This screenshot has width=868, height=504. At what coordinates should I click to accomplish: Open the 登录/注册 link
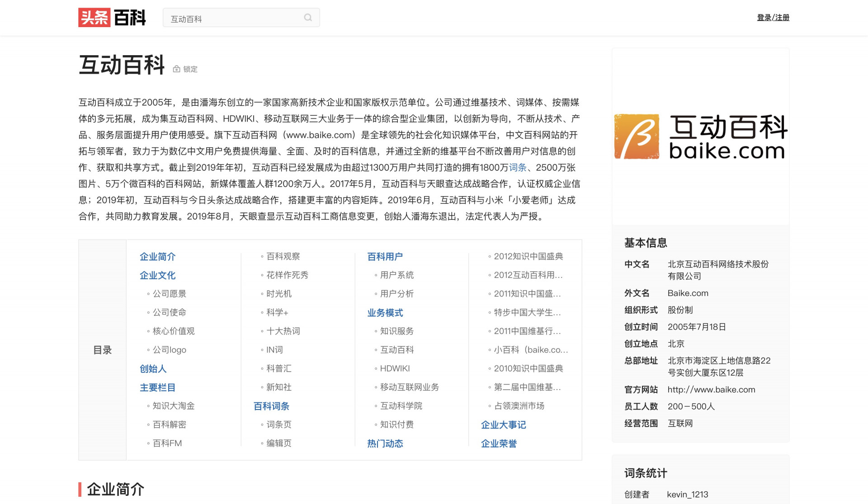773,18
